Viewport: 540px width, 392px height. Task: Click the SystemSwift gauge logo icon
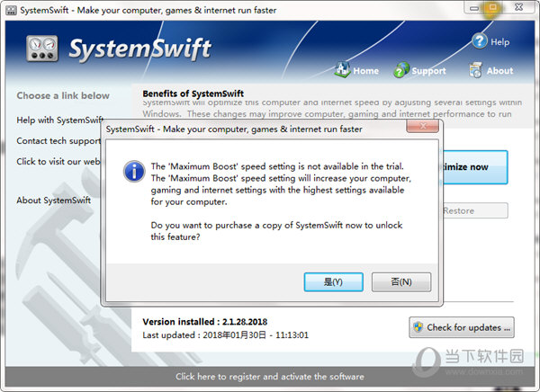tap(42, 49)
